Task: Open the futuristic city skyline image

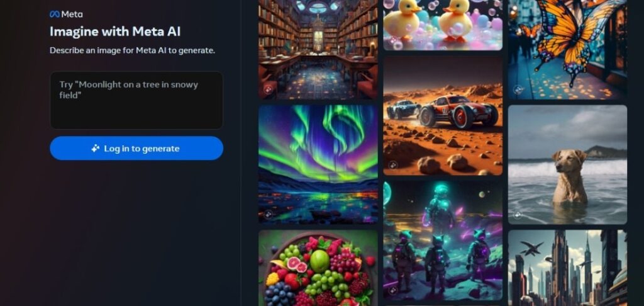Action: pyautogui.click(x=568, y=268)
